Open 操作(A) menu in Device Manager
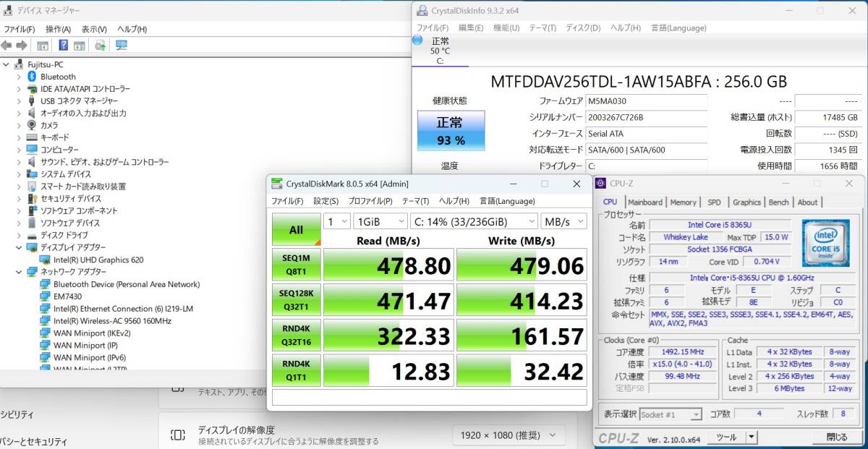 58,29
